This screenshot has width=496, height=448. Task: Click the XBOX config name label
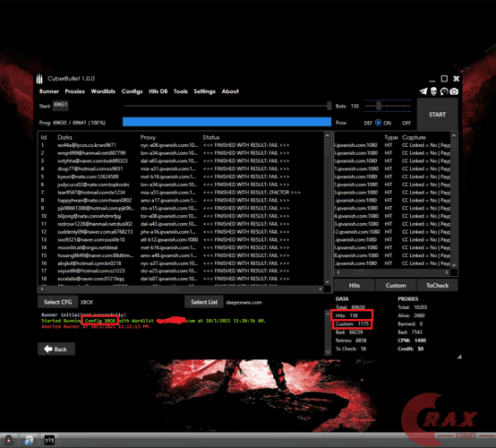click(87, 302)
